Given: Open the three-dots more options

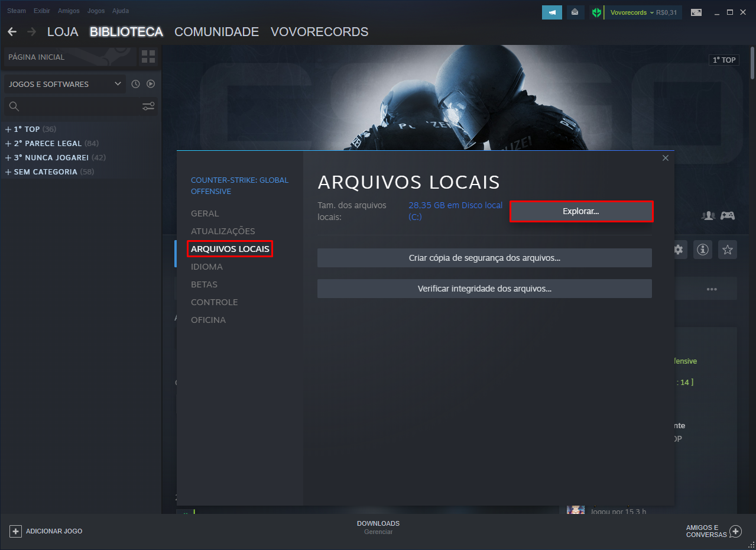Looking at the screenshot, I should click(x=712, y=289).
